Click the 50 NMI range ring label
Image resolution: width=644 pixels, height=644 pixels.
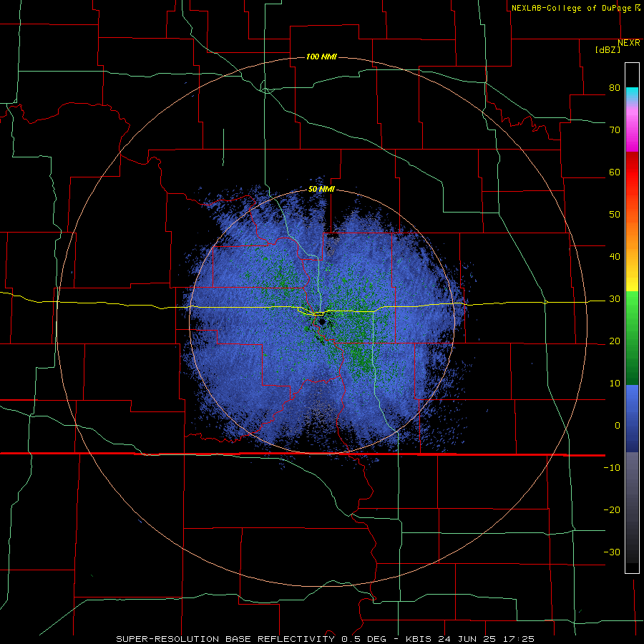(321, 190)
